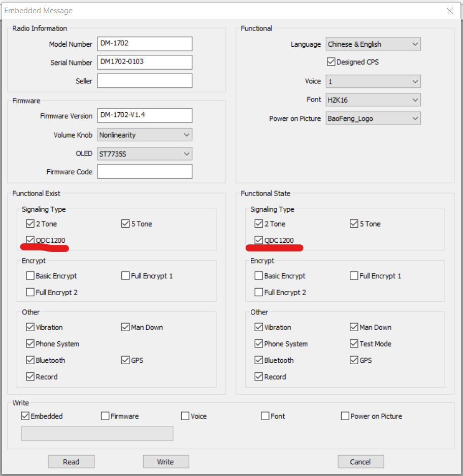Click the Serial Number input field
This screenshot has width=463, height=476.
tap(145, 62)
